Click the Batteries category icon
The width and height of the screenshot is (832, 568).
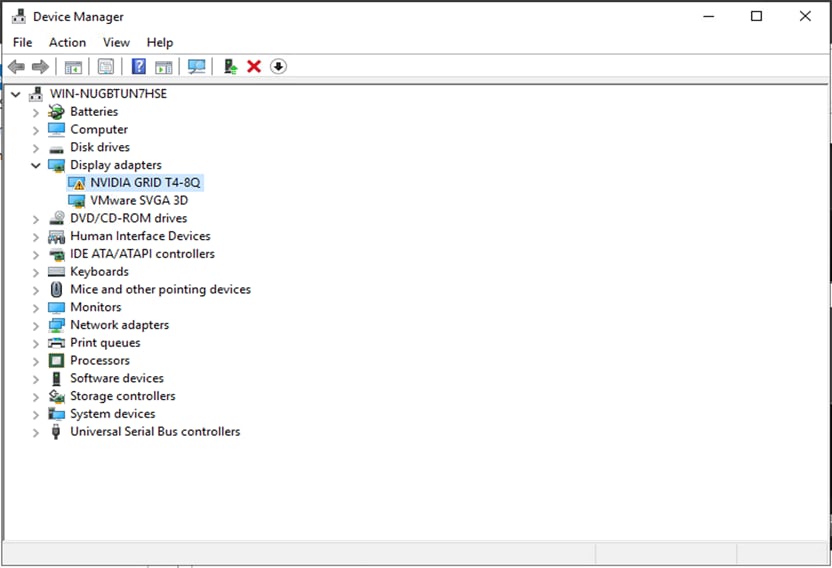pos(56,111)
